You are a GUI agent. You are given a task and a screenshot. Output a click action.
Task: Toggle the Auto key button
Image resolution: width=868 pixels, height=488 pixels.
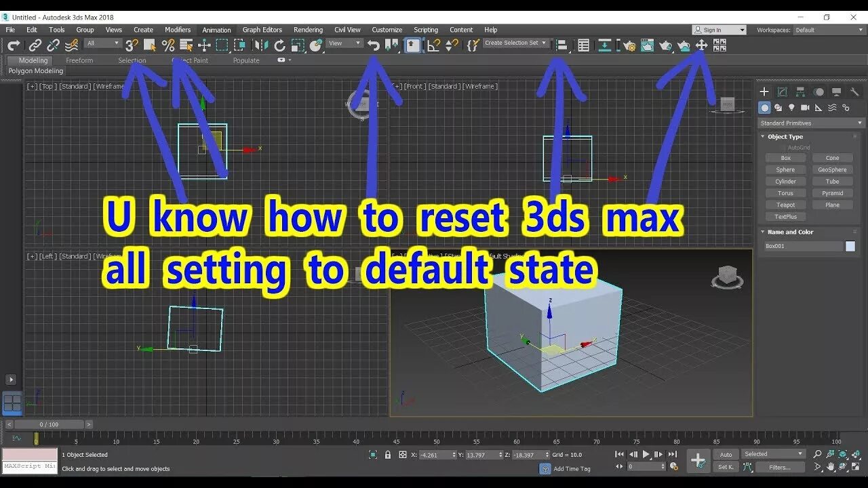click(x=726, y=455)
